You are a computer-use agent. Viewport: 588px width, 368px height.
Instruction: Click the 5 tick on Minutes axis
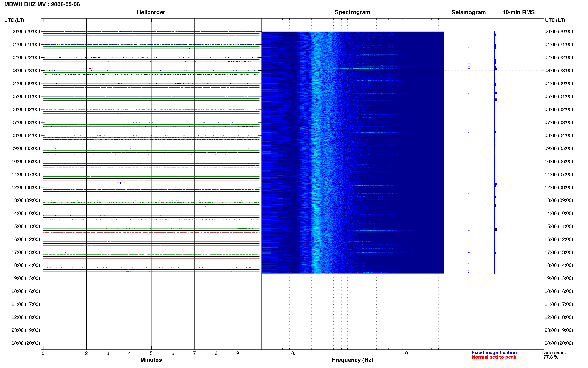click(x=151, y=353)
